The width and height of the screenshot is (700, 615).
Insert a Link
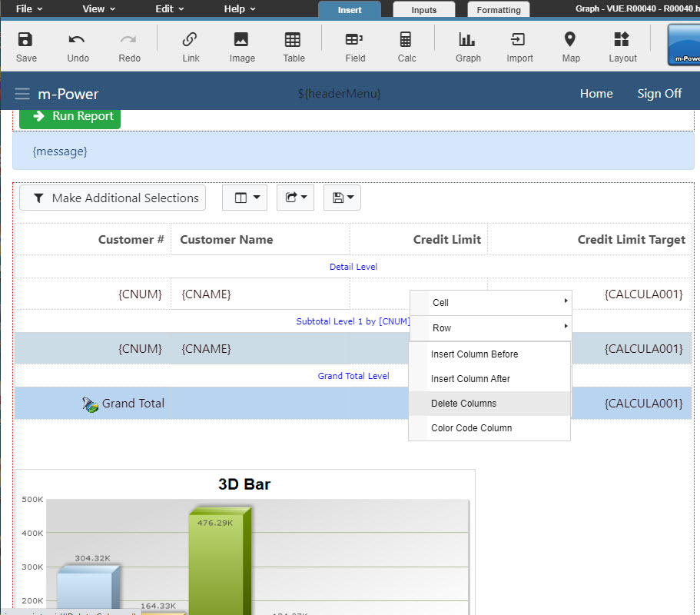[x=191, y=47]
